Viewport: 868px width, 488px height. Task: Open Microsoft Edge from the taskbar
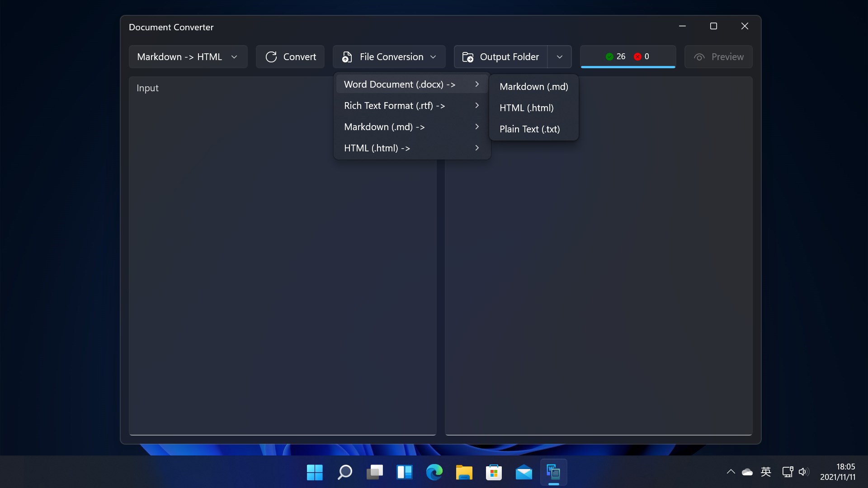point(434,473)
